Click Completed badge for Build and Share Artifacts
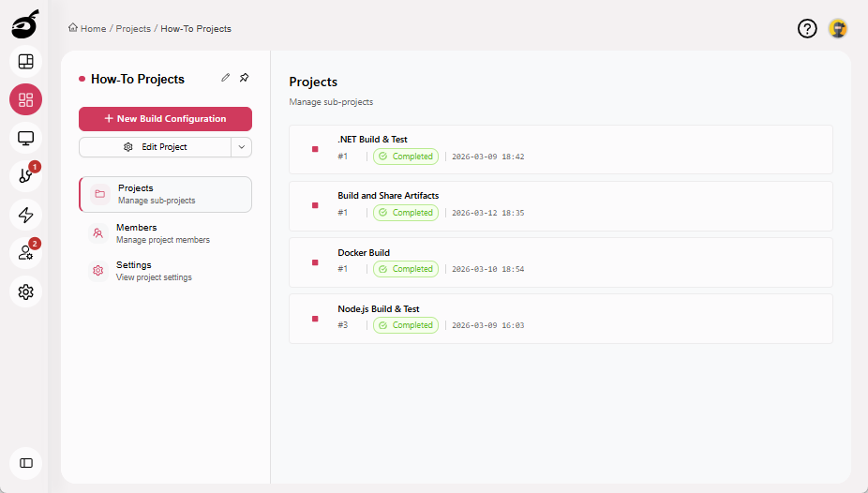The image size is (868, 493). pos(406,213)
